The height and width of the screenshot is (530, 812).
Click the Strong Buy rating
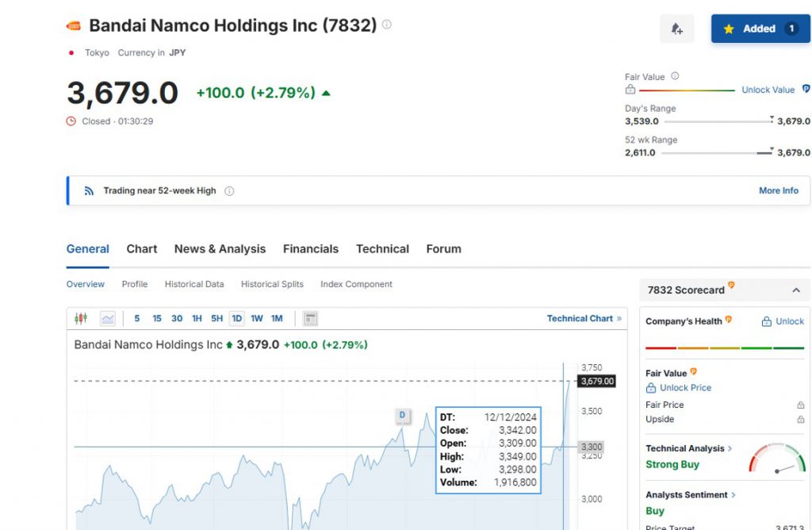[x=672, y=464]
